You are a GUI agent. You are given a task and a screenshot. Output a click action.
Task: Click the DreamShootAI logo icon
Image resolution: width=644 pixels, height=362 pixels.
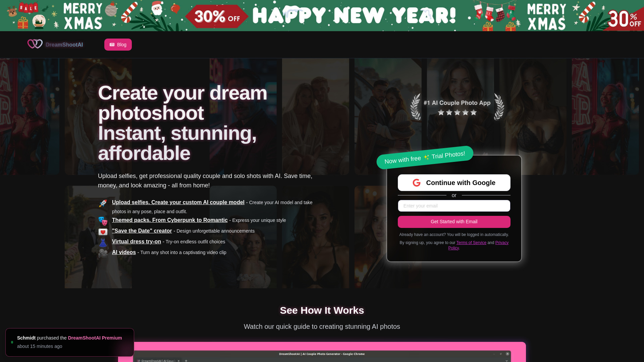click(x=35, y=44)
